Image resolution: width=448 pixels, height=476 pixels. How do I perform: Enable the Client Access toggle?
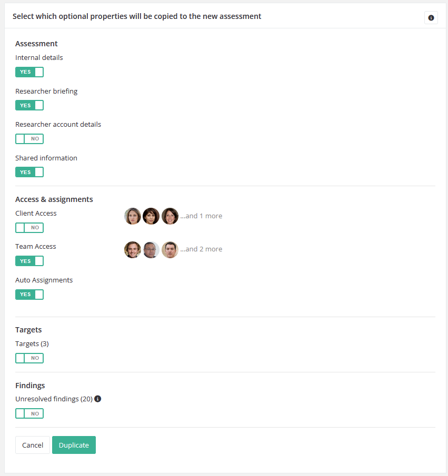pos(29,227)
